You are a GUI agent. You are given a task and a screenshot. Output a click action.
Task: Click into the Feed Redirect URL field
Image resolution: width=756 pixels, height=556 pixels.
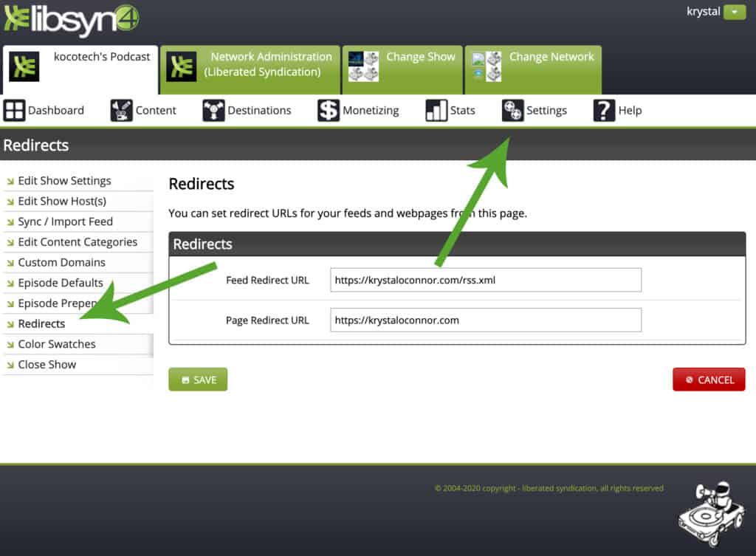point(485,281)
